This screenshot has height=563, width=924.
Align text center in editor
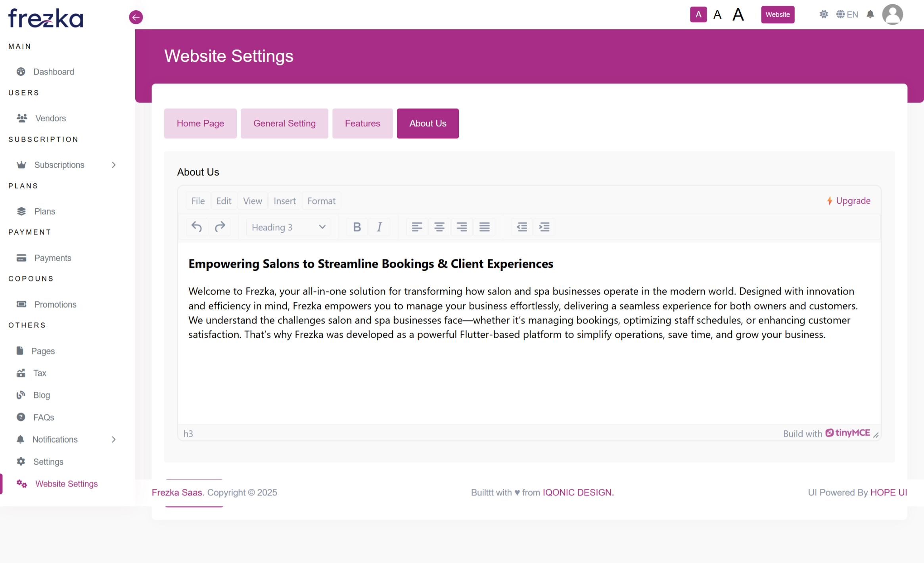click(439, 227)
